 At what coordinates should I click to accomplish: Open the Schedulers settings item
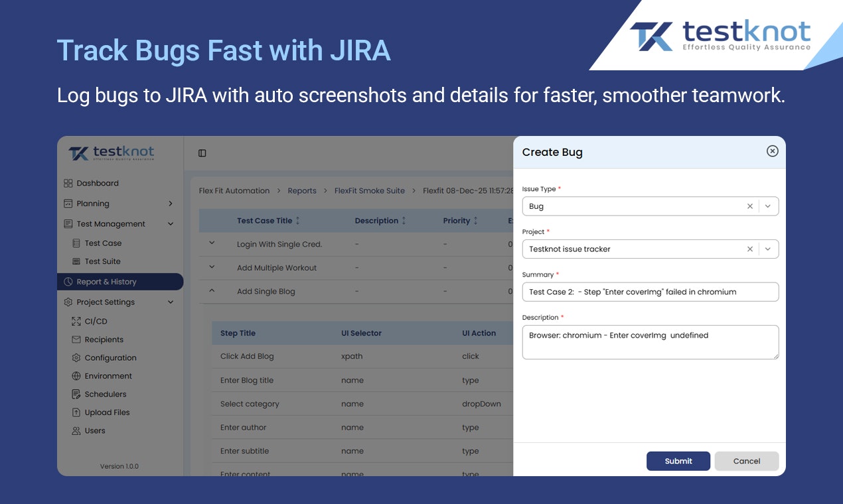[105, 394]
